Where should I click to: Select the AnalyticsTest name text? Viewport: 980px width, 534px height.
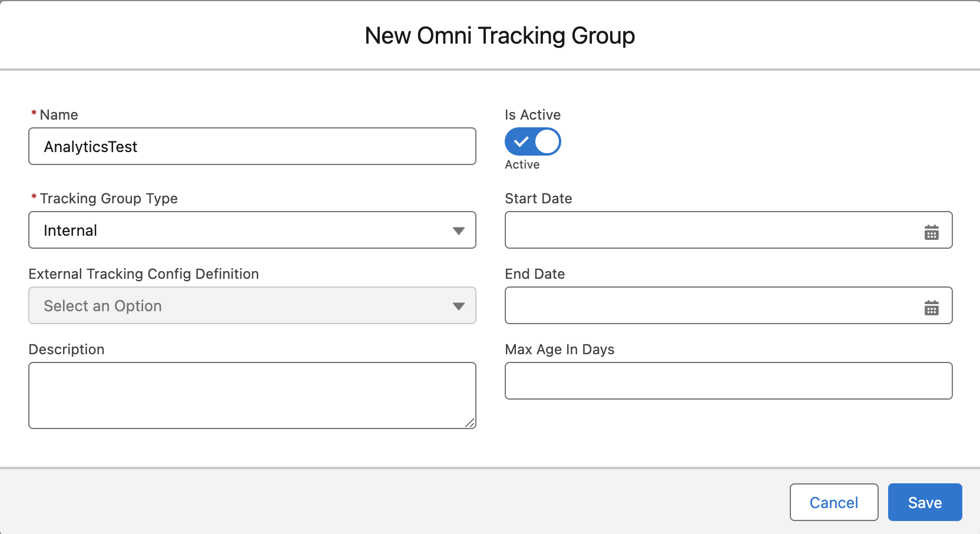(x=91, y=147)
